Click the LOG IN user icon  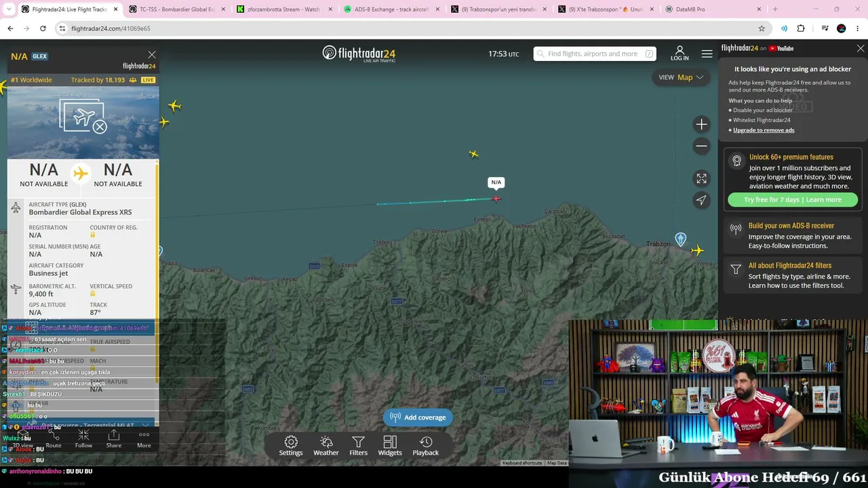tap(679, 54)
